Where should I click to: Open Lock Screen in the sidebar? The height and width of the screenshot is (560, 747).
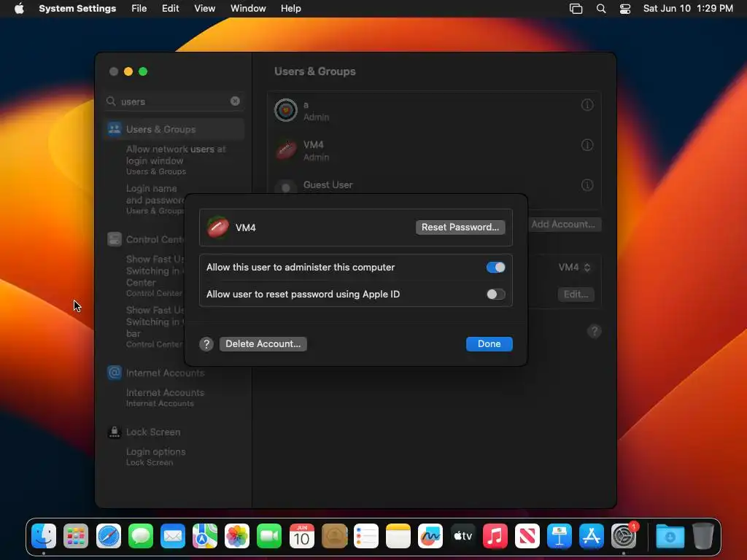point(145,432)
